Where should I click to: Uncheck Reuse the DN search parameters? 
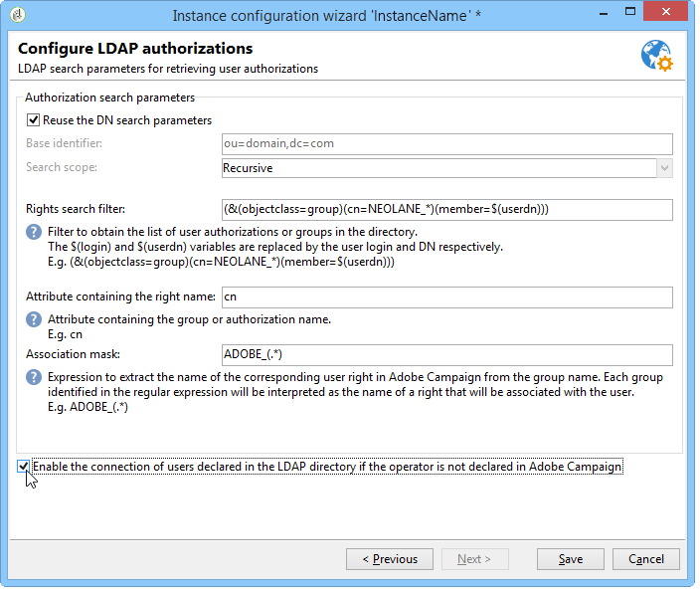point(33,120)
